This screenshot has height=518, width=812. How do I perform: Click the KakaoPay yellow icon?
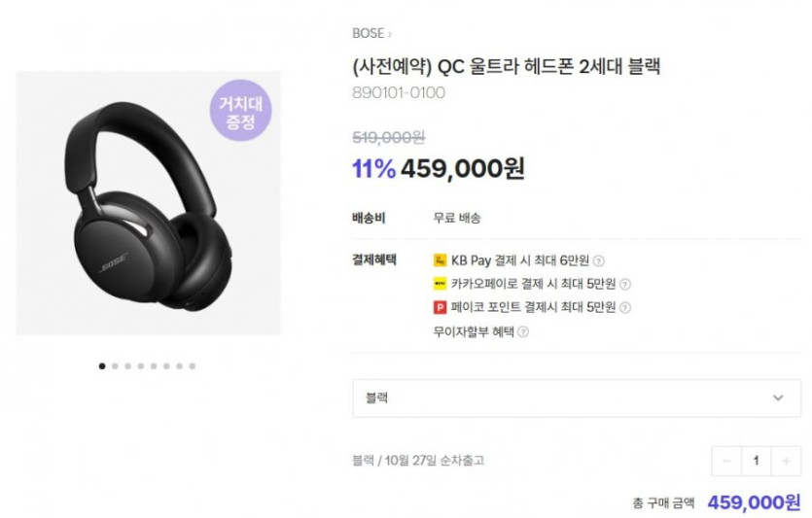(440, 284)
